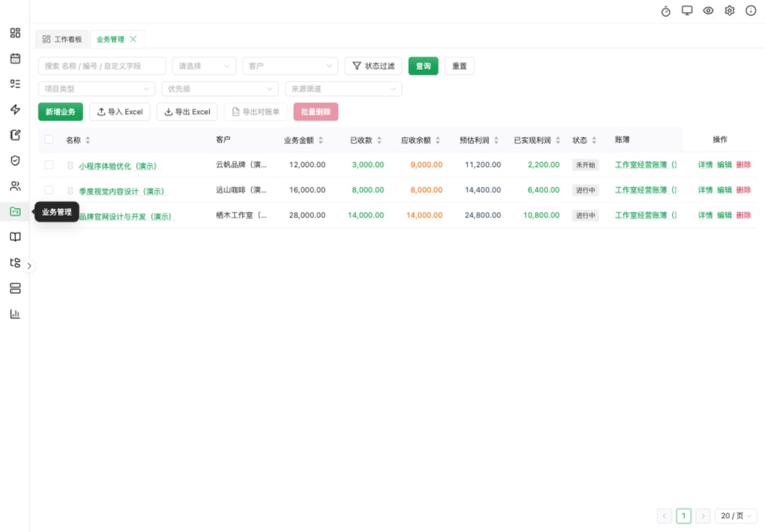Image resolution: width=766 pixels, height=532 pixels.
Task: Open the 来源渠道 dropdown
Action: 344,89
